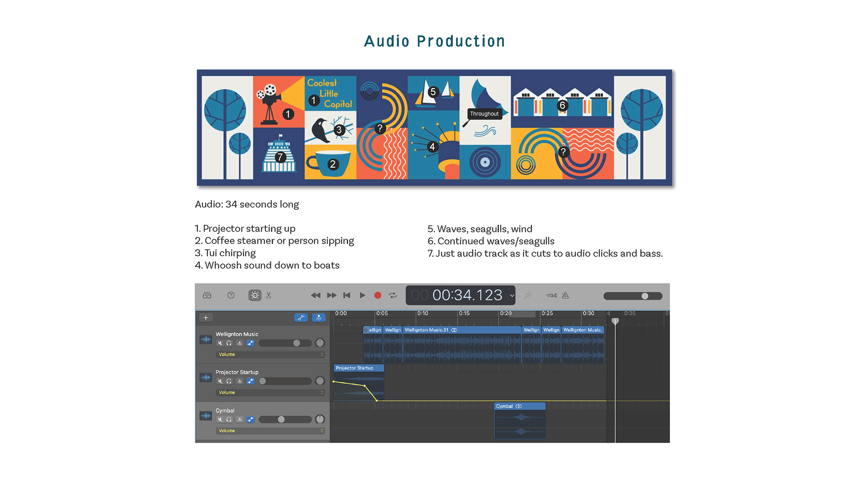Enable input monitoring on Wellignton Music track

240,343
